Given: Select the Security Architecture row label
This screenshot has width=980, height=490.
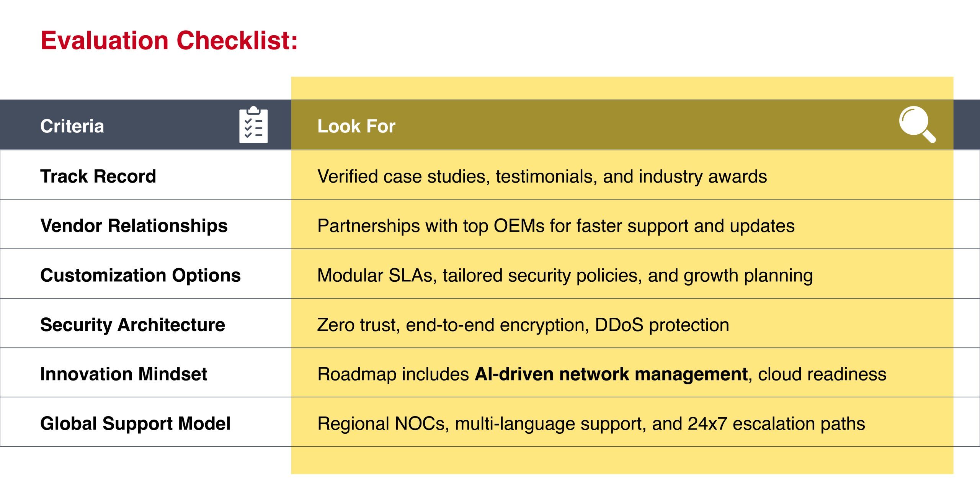Looking at the screenshot, I should [133, 325].
